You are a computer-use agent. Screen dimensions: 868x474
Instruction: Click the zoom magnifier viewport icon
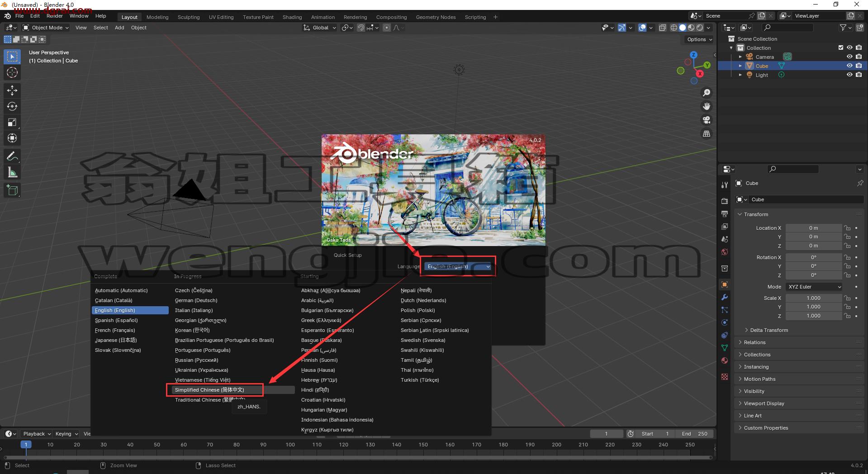(706, 93)
